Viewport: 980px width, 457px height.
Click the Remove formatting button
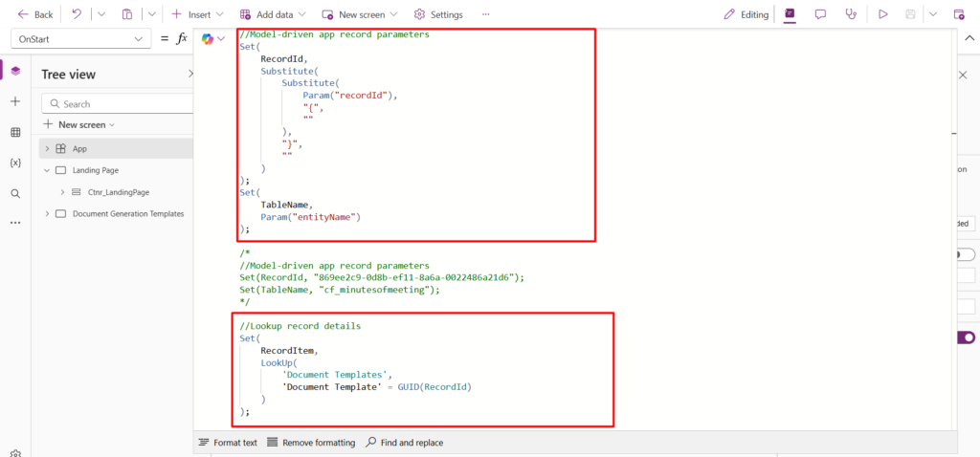311,443
